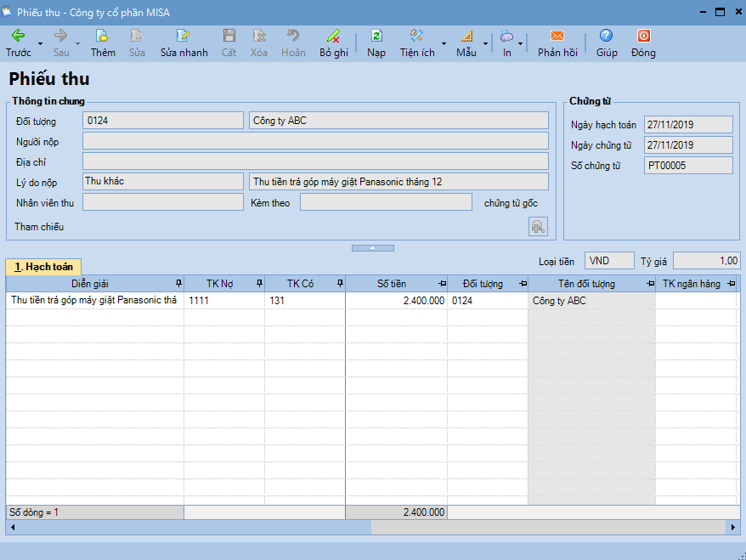Open the Mẫu template dropdown arrow

point(485,43)
